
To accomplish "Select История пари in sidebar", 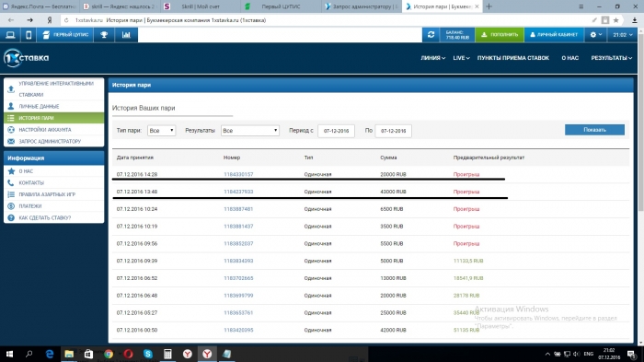I will 53,118.
